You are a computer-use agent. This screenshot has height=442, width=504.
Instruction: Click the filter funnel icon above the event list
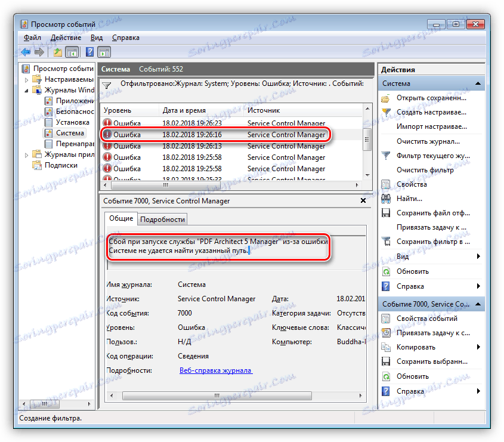(x=107, y=85)
